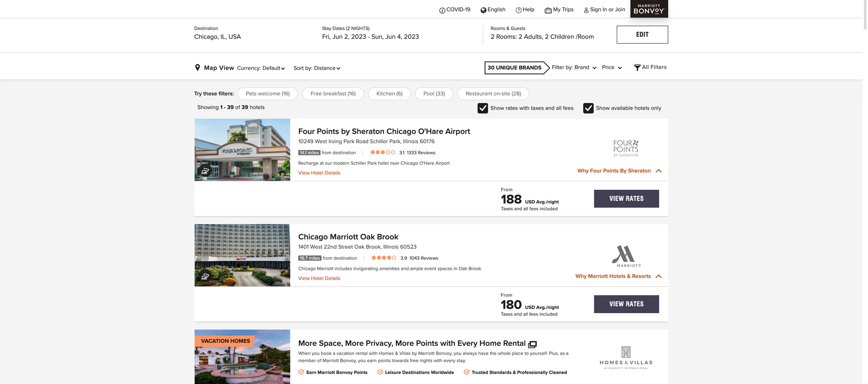
Task: Click the All Filters funnel icon
Action: point(637,68)
